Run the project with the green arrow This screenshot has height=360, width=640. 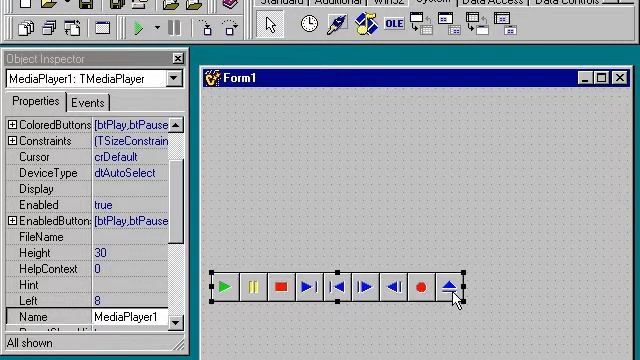[139, 28]
